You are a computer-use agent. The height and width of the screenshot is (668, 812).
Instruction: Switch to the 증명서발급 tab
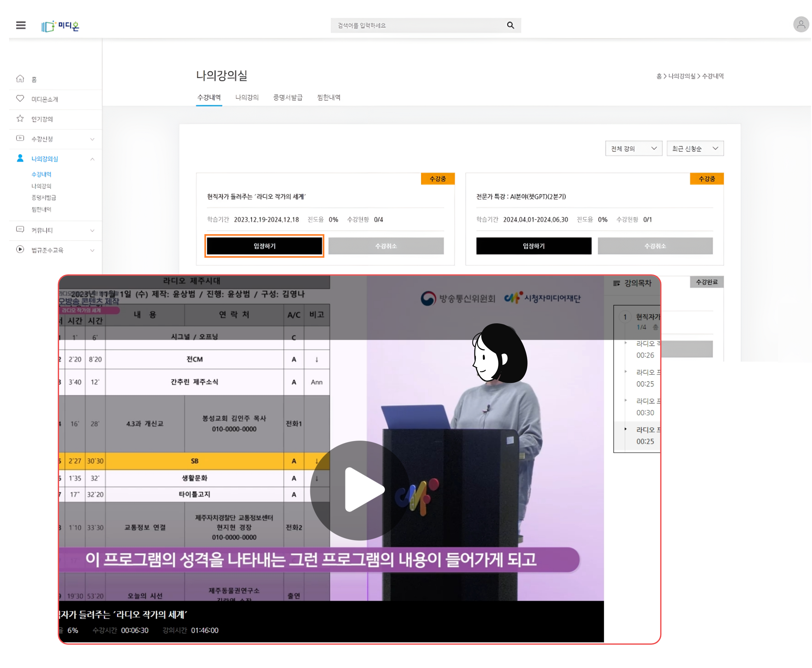(x=288, y=97)
